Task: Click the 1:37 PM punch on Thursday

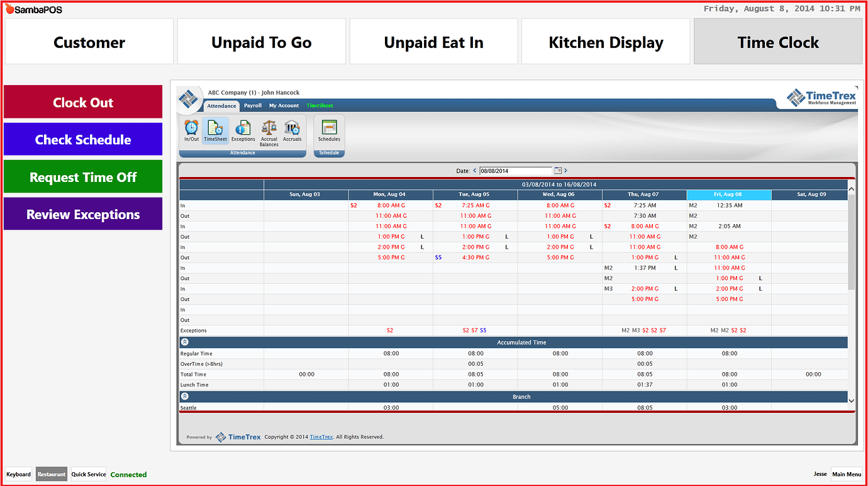Action: (644, 268)
